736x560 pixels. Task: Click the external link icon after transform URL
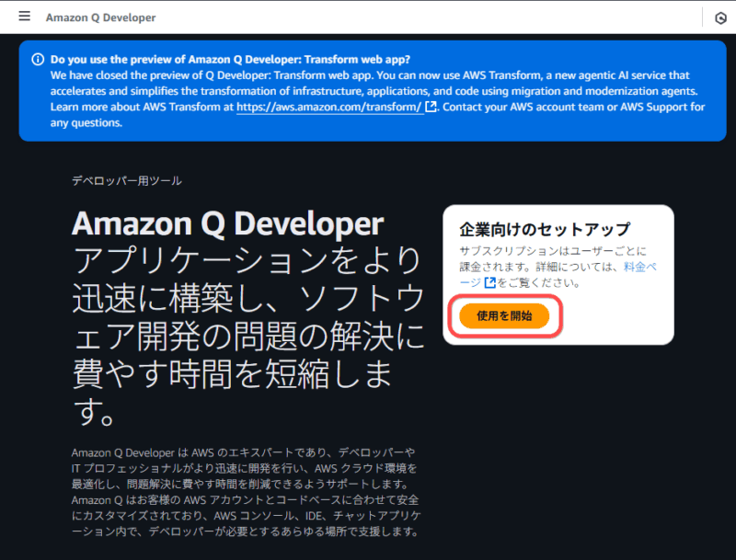[x=431, y=107]
